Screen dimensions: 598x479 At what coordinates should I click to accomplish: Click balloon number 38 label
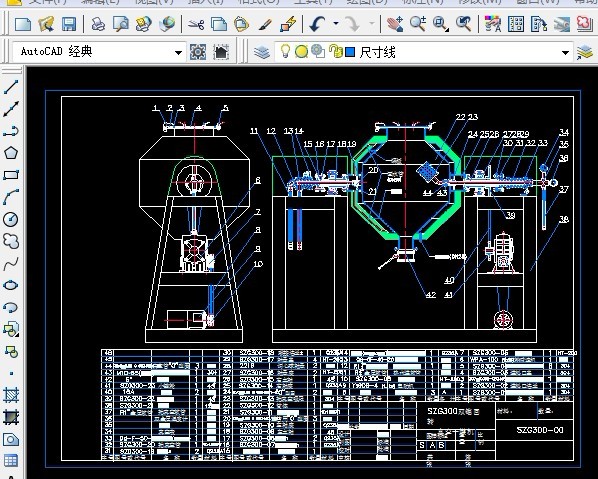coord(564,219)
